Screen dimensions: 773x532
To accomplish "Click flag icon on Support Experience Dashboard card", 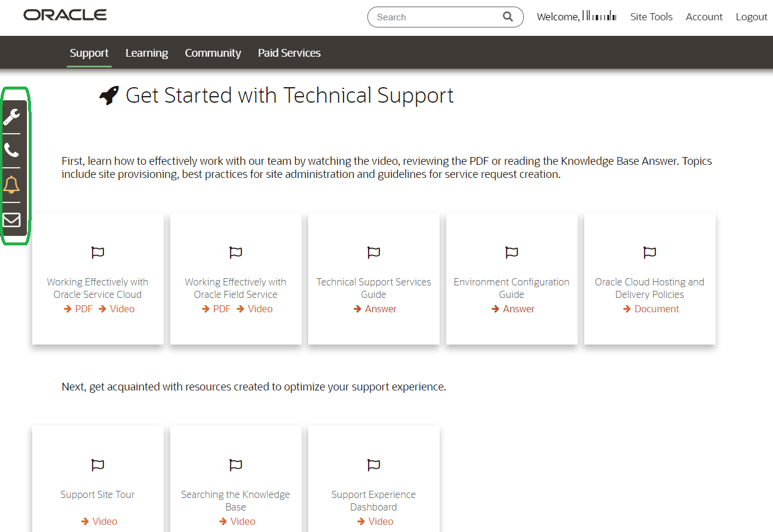I will point(373,465).
